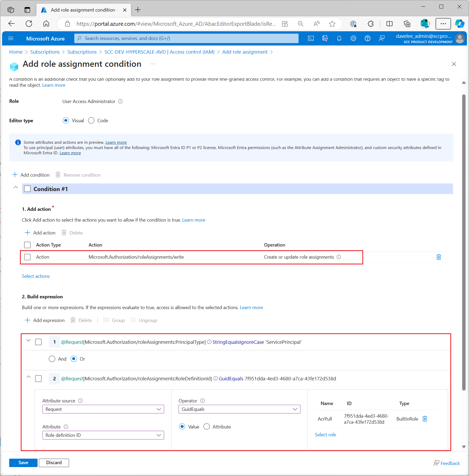Open Azure Cloud Shell icon
The width and height of the screenshot is (469, 476).
tap(311, 38)
